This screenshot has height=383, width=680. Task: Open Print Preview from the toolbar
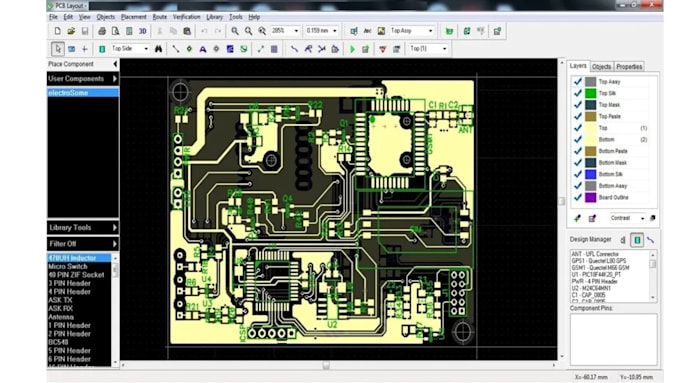115,31
